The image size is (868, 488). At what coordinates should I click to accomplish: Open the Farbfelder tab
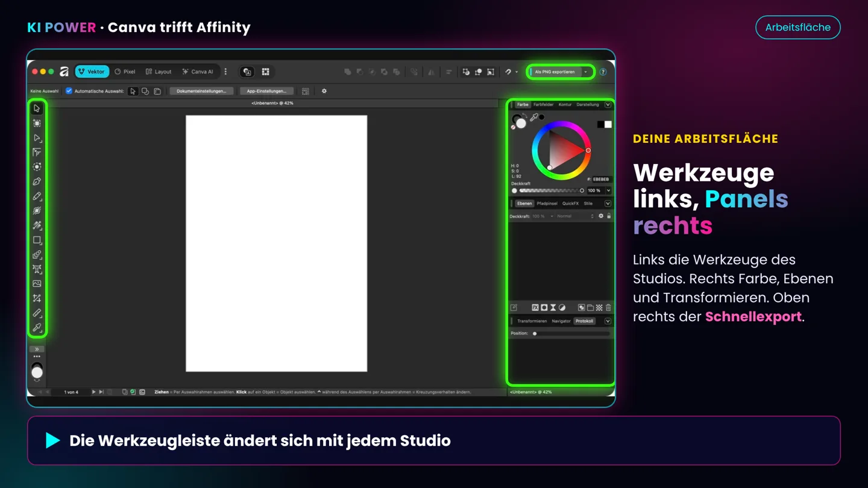pyautogui.click(x=543, y=105)
